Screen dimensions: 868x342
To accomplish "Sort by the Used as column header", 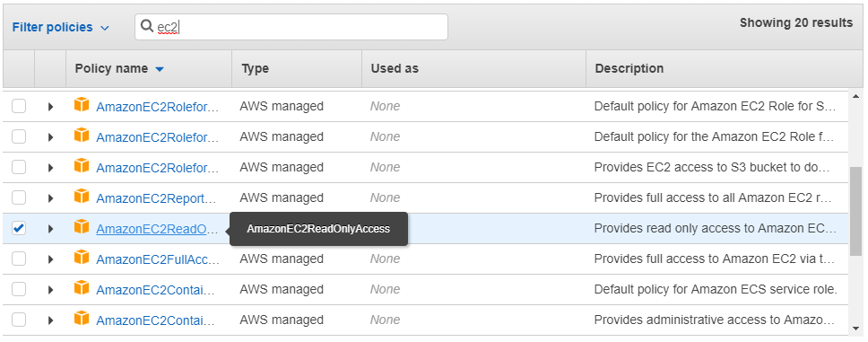I will pos(395,69).
